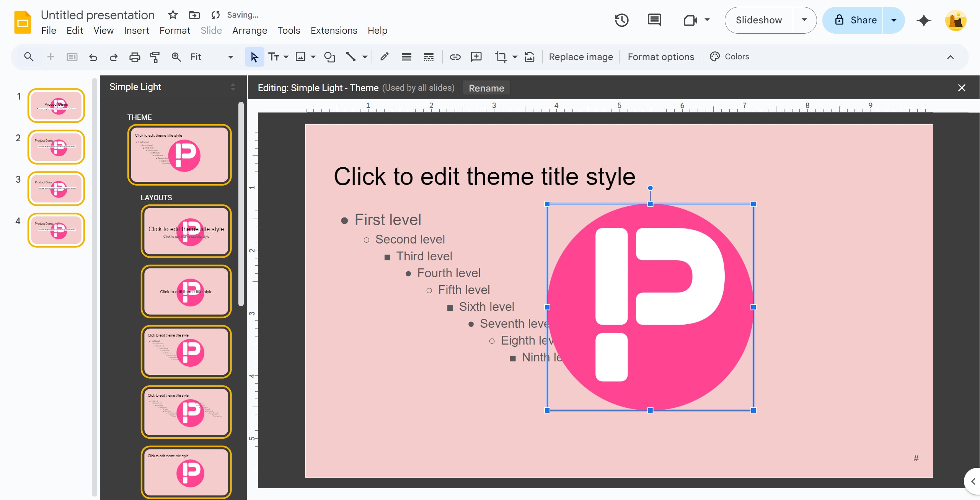Screen dimensions: 980x500
Task: Open line tool dropdown arrow
Action: (x=365, y=57)
